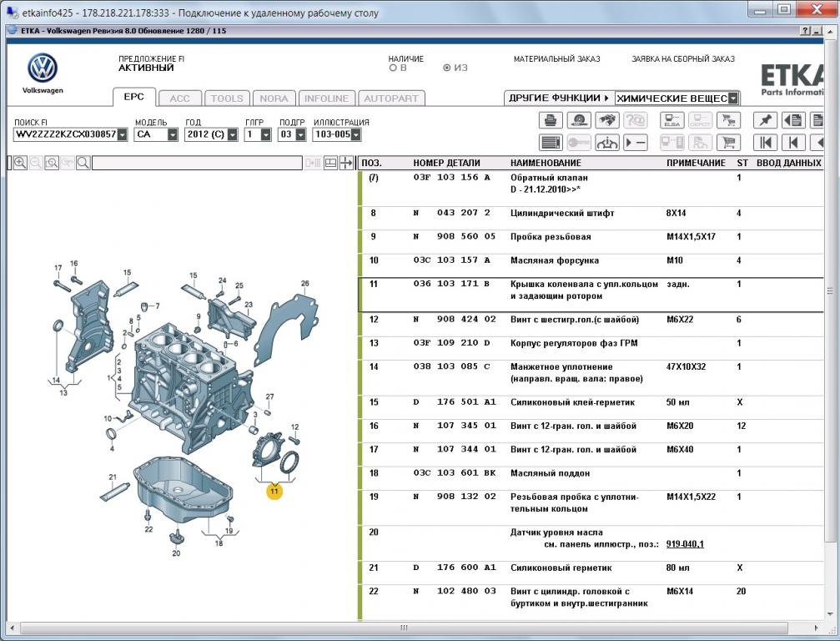Open the ПОДГР subgroup dropdown
The height and width of the screenshot is (641, 840).
click(301, 134)
